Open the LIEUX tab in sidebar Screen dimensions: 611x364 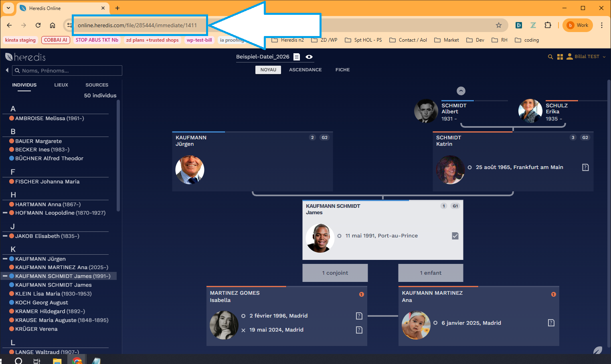click(x=61, y=85)
